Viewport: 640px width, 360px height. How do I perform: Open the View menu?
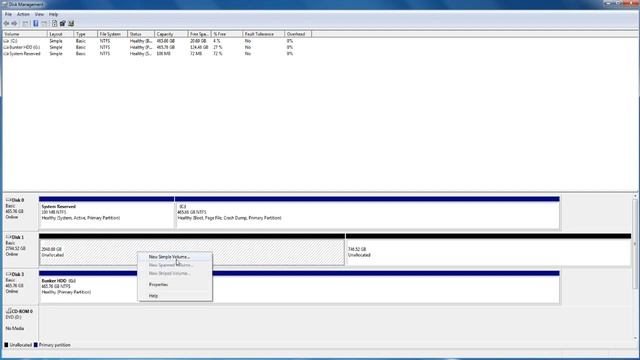(39, 14)
